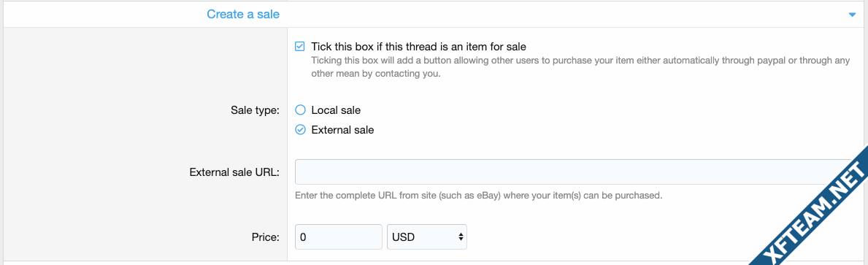Click the paypal purchase help text
The image size is (868, 265).
tap(580, 67)
